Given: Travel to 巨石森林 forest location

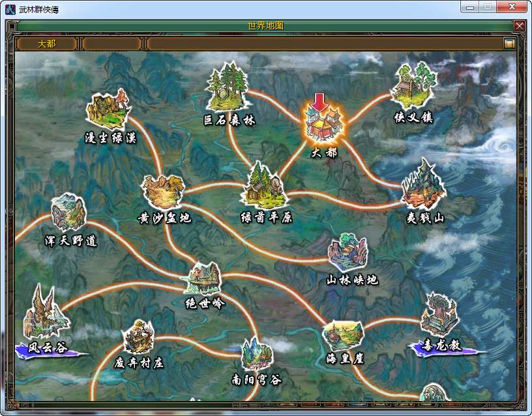Looking at the screenshot, I should coord(228,88).
